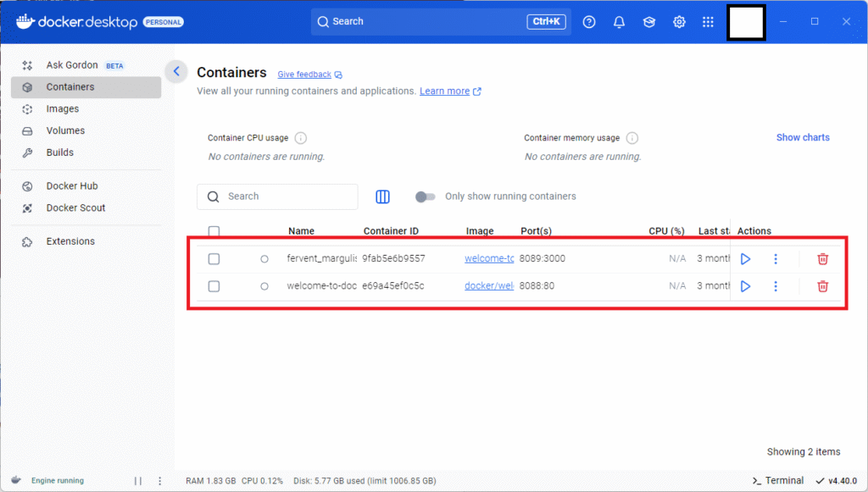Select Containers in sidebar

point(86,86)
